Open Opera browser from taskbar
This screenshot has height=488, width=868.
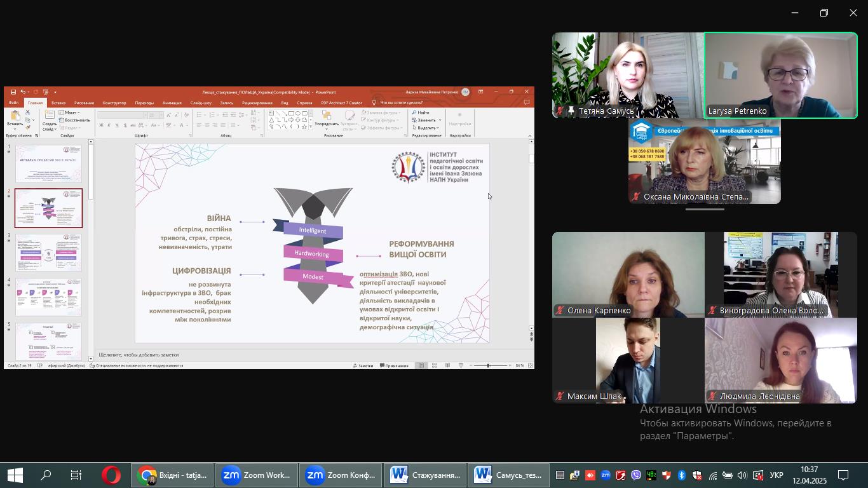tap(111, 475)
